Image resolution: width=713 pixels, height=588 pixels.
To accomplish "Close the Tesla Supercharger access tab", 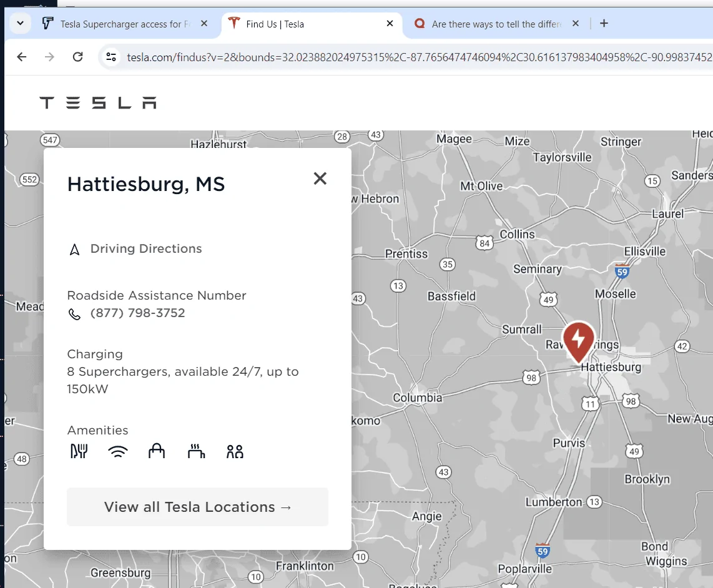I will (x=204, y=23).
